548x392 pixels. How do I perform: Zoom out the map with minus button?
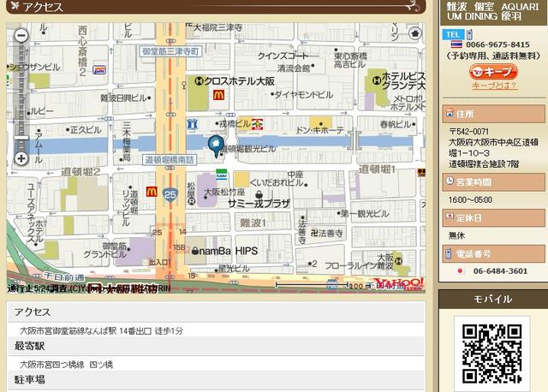[x=21, y=35]
